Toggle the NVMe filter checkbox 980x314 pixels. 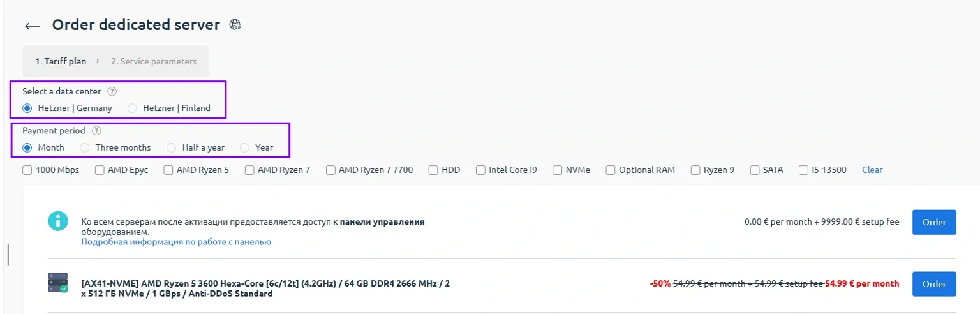point(558,170)
